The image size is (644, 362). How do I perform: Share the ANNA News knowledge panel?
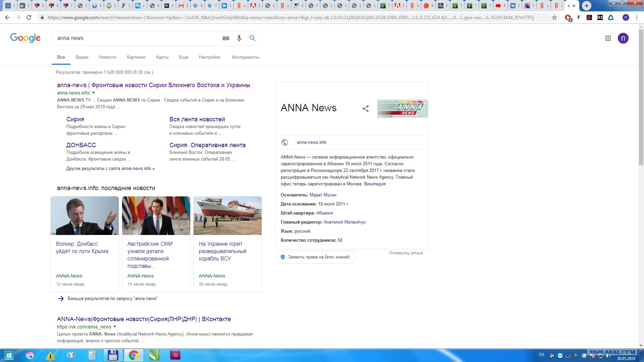click(366, 109)
